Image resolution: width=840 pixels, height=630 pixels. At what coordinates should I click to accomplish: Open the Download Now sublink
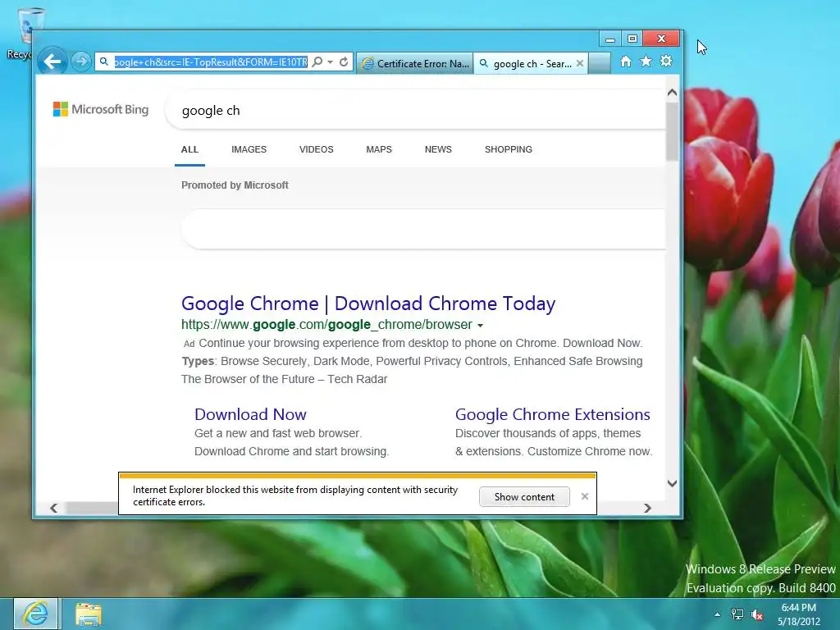250,414
